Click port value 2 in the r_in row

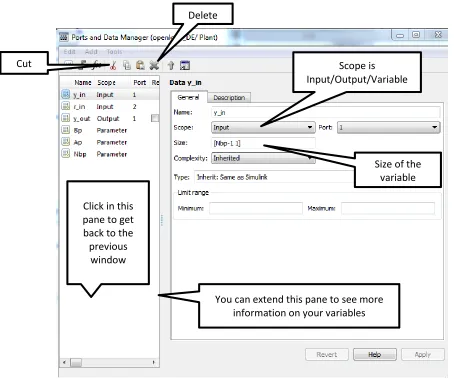click(x=134, y=107)
